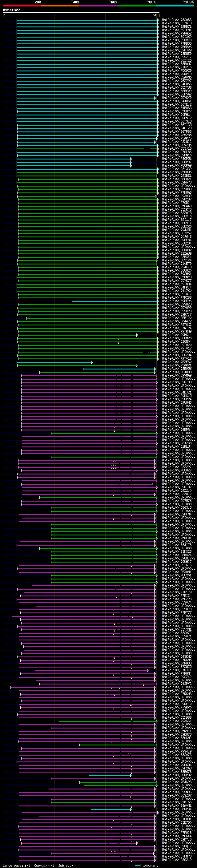Click the UniRef100_A7PD55 hit label
The image size is (197, 868).
pyautogui.click(x=177, y=44)
